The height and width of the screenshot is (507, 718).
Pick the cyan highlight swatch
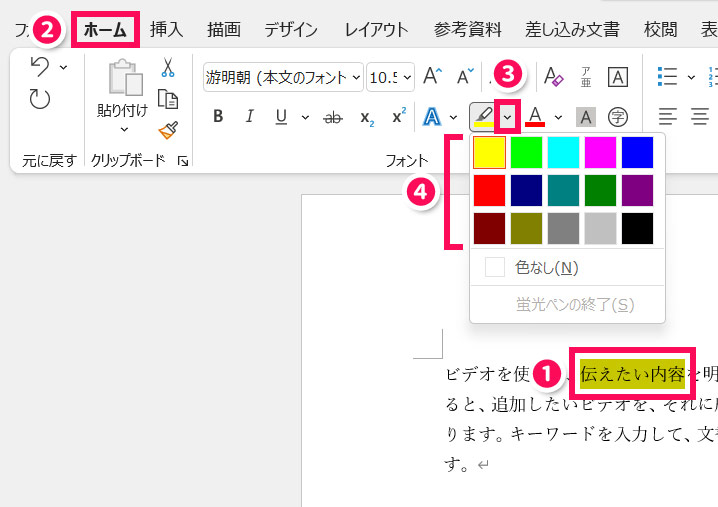tap(563, 153)
